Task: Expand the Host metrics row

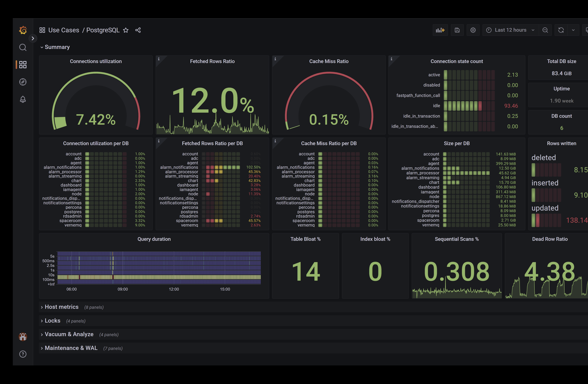Action: pyautogui.click(x=61, y=307)
